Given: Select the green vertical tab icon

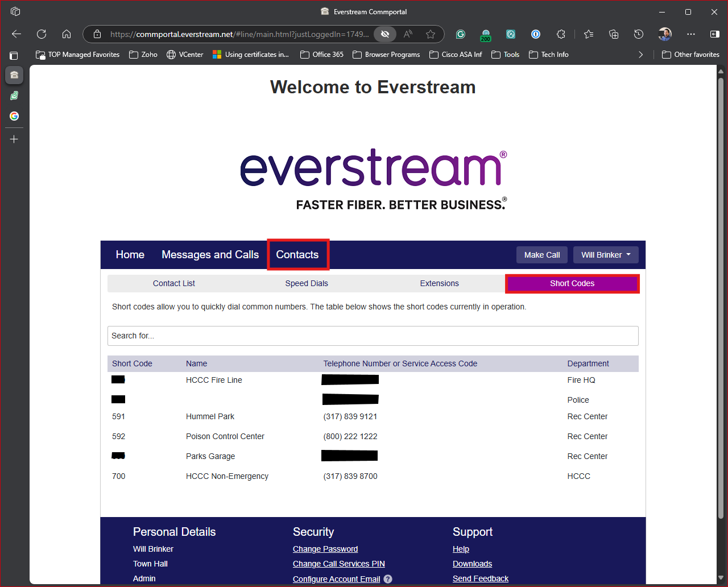Looking at the screenshot, I should (14, 96).
